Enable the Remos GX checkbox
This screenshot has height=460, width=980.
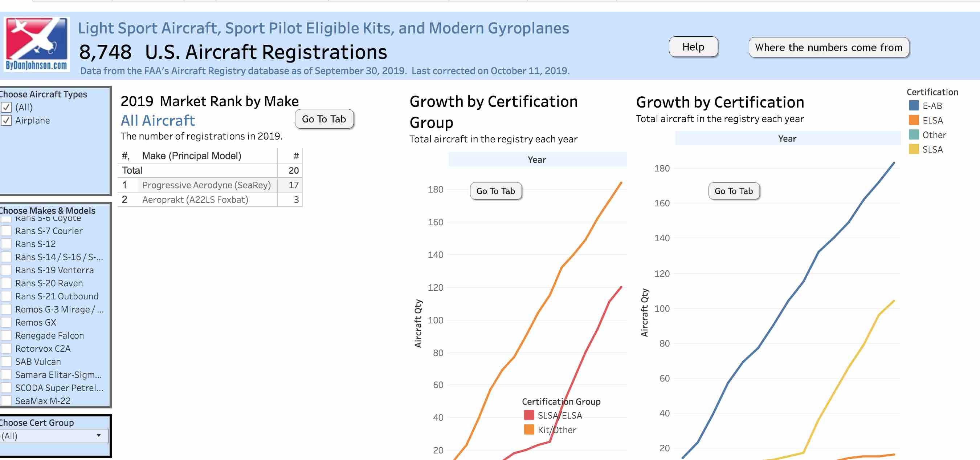[7, 323]
